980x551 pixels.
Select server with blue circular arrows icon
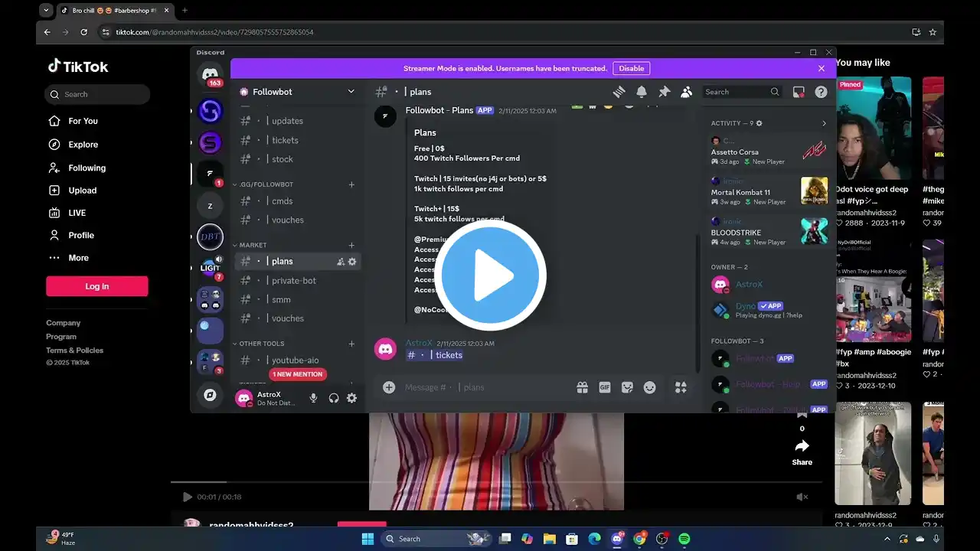pos(210,111)
